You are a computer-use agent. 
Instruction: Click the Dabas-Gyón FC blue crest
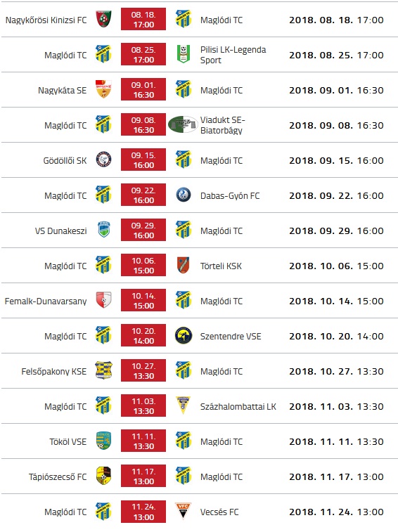[x=184, y=195]
